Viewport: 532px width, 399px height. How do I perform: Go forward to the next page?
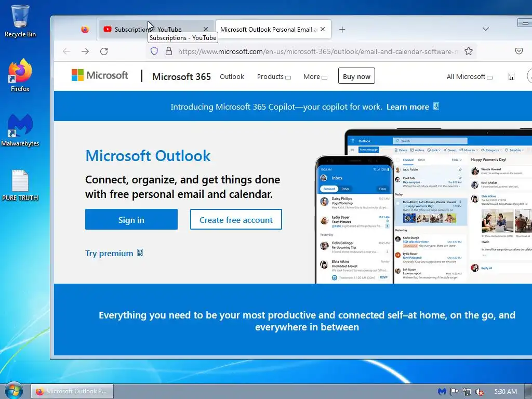point(85,51)
